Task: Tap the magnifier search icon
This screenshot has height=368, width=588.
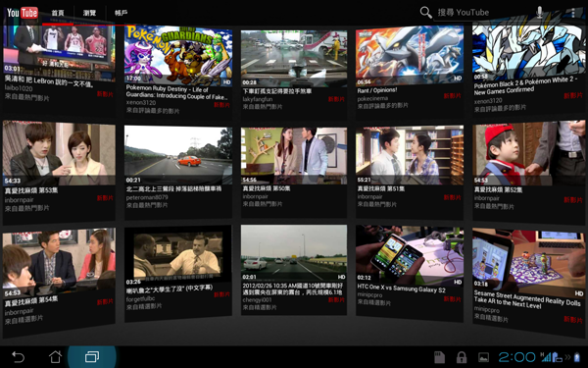Action: pyautogui.click(x=425, y=13)
